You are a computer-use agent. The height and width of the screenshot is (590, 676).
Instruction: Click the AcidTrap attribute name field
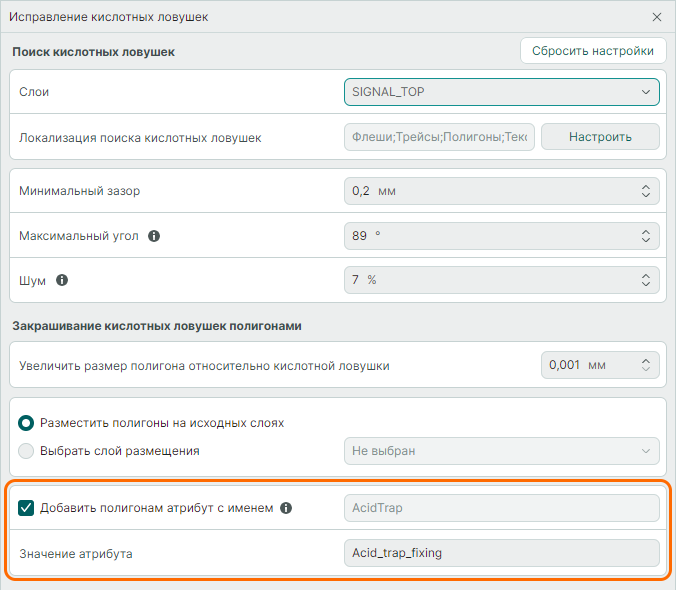tap(501, 508)
